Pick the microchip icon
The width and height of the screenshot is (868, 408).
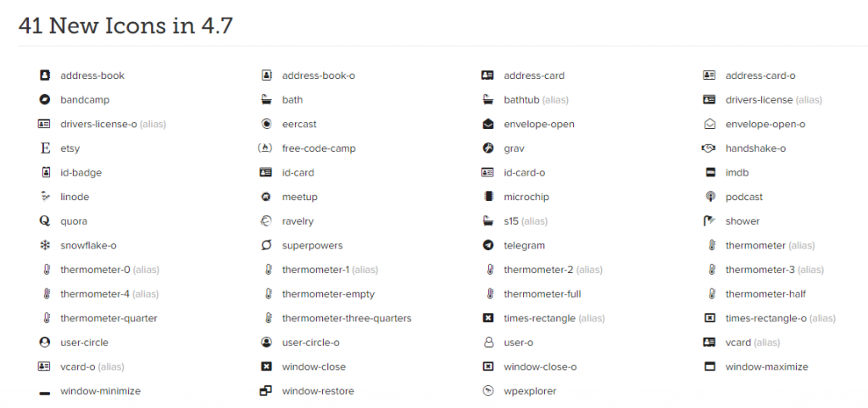pos(487,197)
